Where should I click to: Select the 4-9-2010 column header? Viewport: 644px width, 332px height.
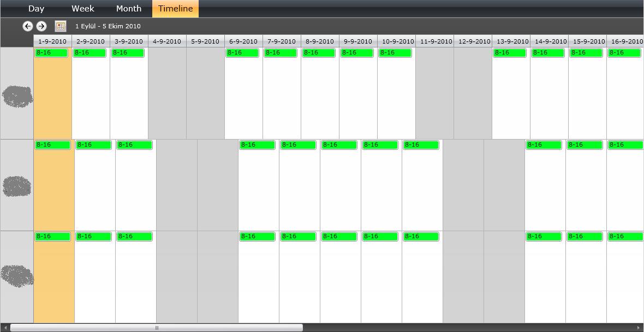click(x=167, y=41)
